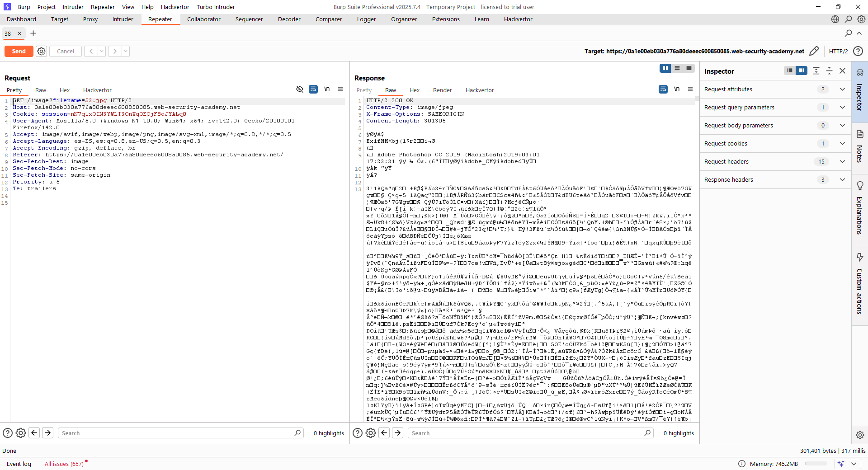
Task: Click the Burp AI sparkle icon in status bar
Action: 840,464
